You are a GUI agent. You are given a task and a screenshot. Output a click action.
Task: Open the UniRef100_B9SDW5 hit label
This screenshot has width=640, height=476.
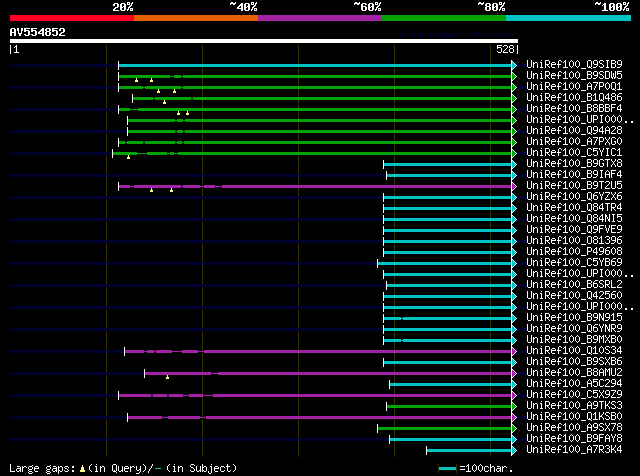(x=574, y=76)
